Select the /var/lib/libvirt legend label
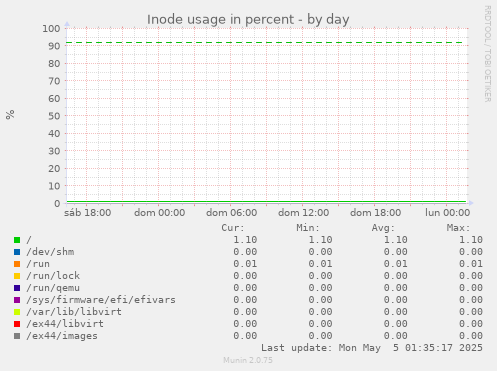The height and width of the screenshot is (371, 497). coord(74,312)
